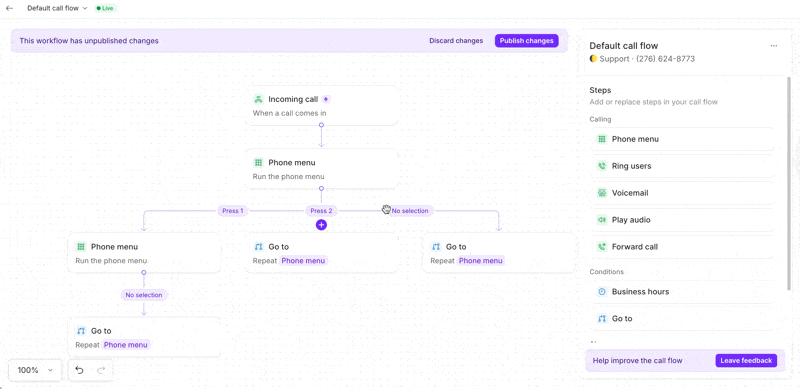Click the Press 1 branch label
This screenshot has width=800, height=389.
pyautogui.click(x=233, y=210)
